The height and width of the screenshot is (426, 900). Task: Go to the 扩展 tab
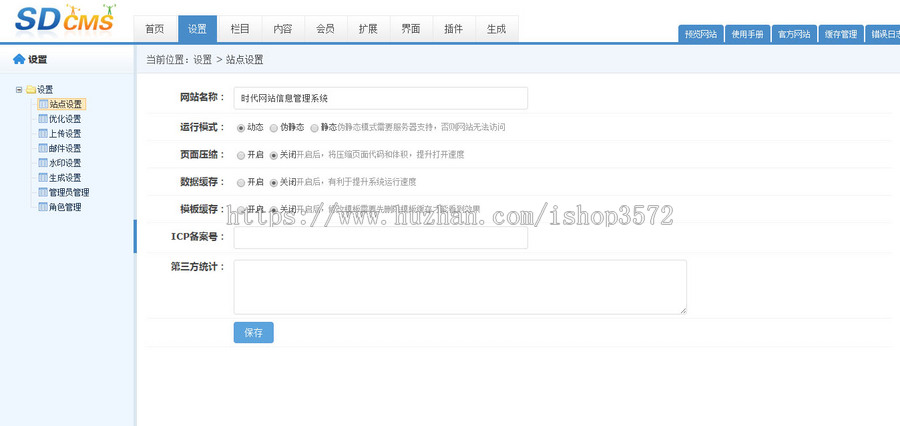pyautogui.click(x=368, y=29)
